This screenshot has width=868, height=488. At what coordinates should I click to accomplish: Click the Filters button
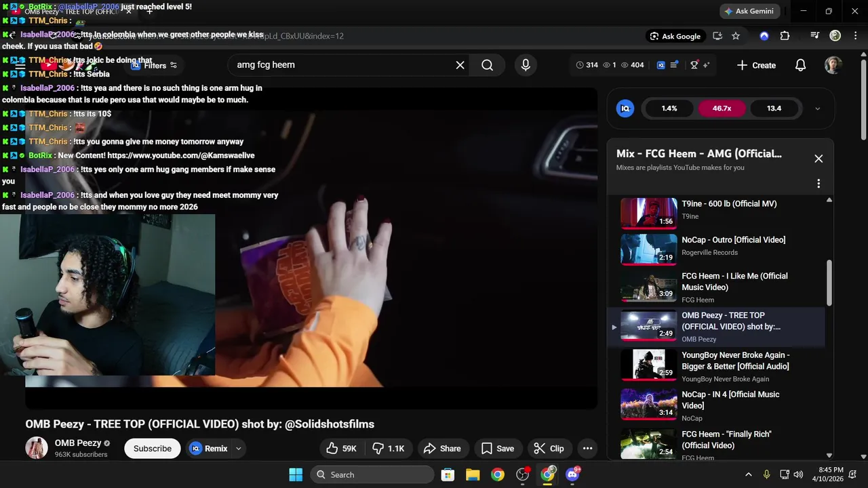pyautogui.click(x=154, y=65)
